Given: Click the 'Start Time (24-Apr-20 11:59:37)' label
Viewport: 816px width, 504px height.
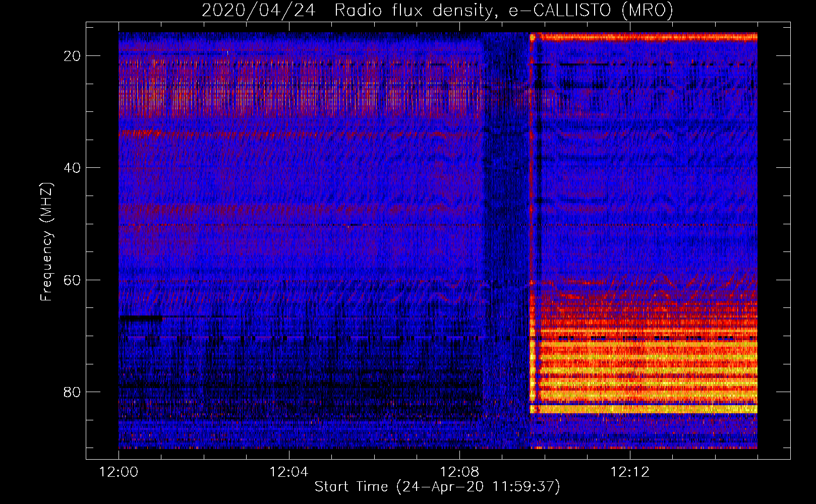Looking at the screenshot, I should pos(437,487).
